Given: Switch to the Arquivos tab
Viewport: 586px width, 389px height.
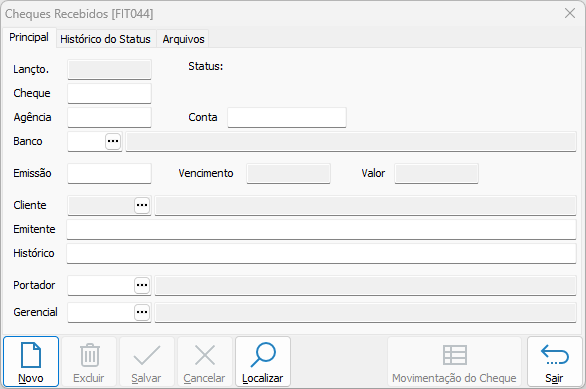Looking at the screenshot, I should click(x=183, y=39).
